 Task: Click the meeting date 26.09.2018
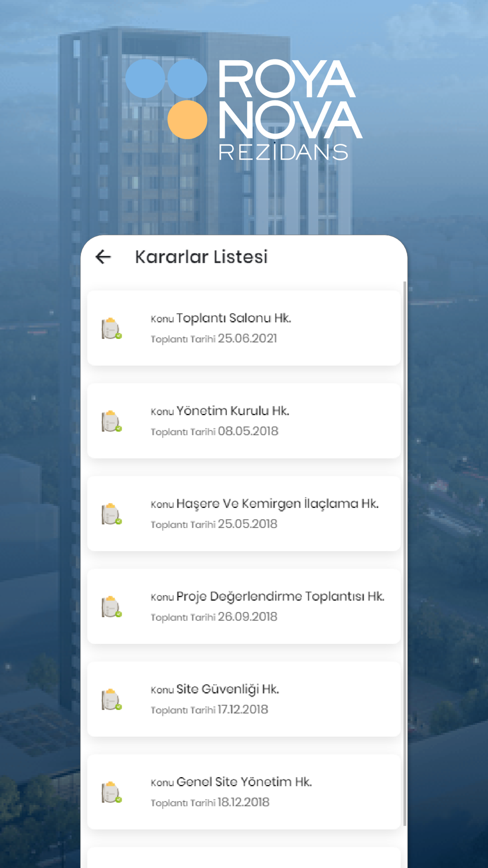247,617
